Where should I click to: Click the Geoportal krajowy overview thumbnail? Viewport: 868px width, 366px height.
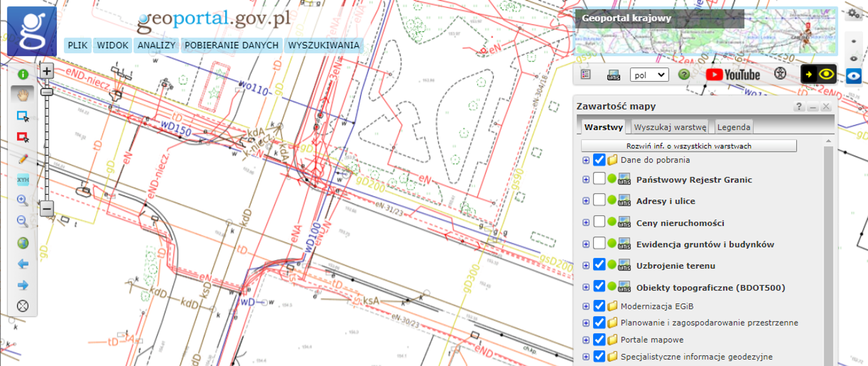coord(705,32)
